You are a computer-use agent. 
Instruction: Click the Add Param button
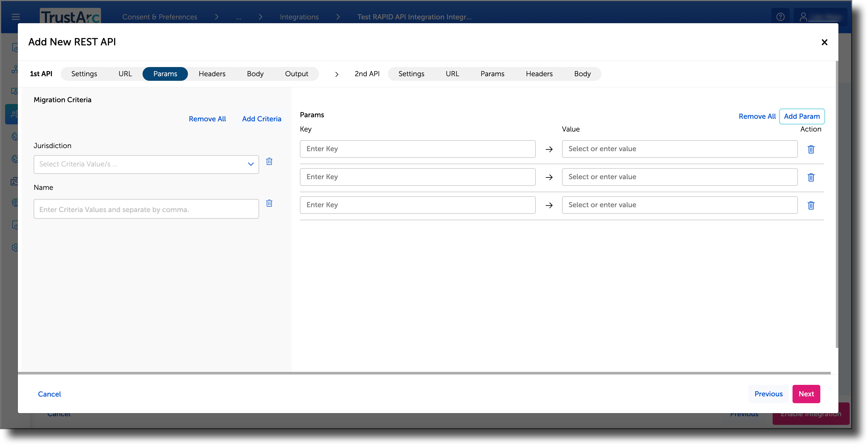pos(802,116)
